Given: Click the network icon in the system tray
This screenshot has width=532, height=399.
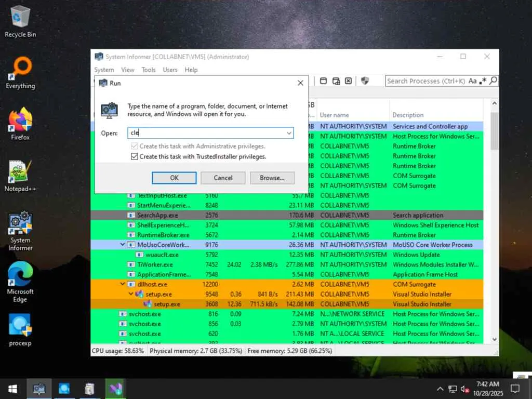Looking at the screenshot, I should click(x=453, y=389).
